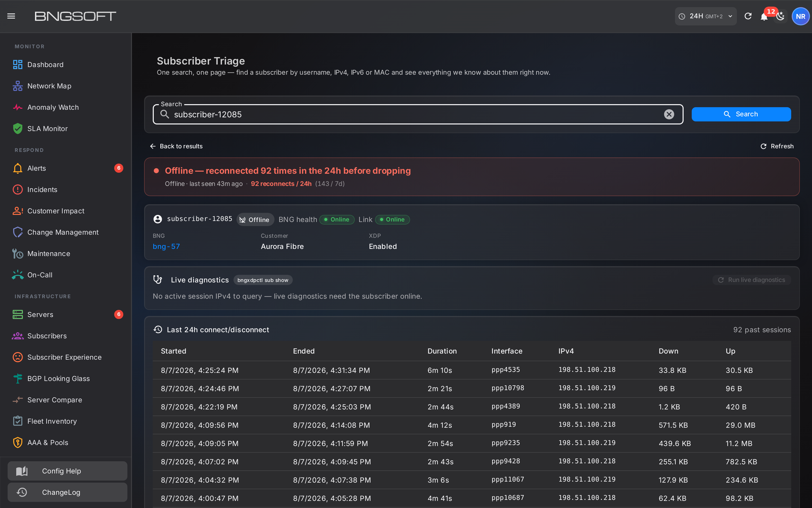The height and width of the screenshot is (508, 812).
Task: Click the Subscriber Experience face icon
Action: (x=18, y=357)
